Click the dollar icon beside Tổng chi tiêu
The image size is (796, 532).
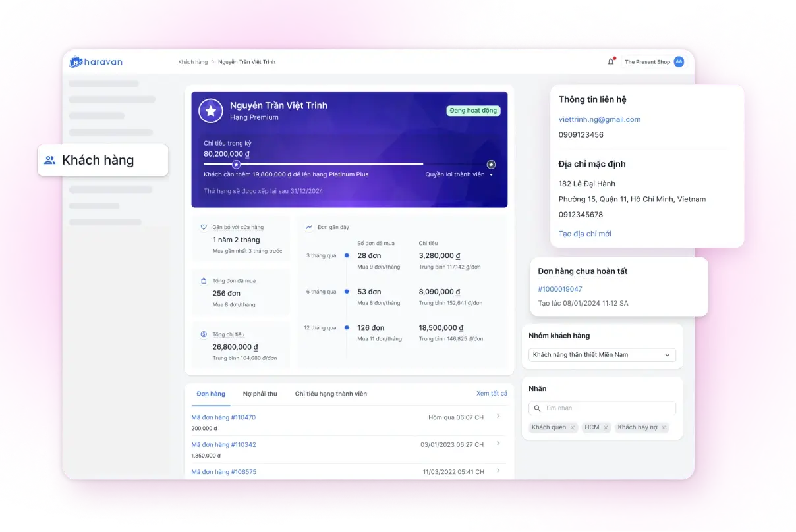[204, 334]
